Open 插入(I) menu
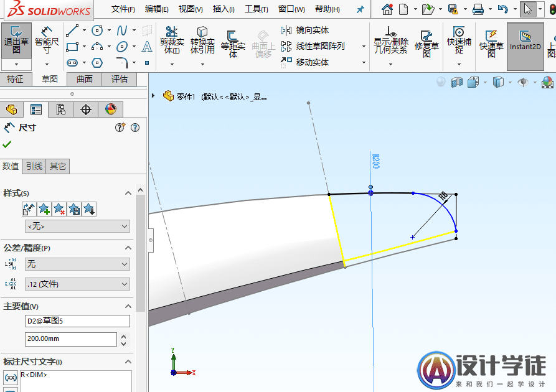The width and height of the screenshot is (556, 392). [x=224, y=9]
